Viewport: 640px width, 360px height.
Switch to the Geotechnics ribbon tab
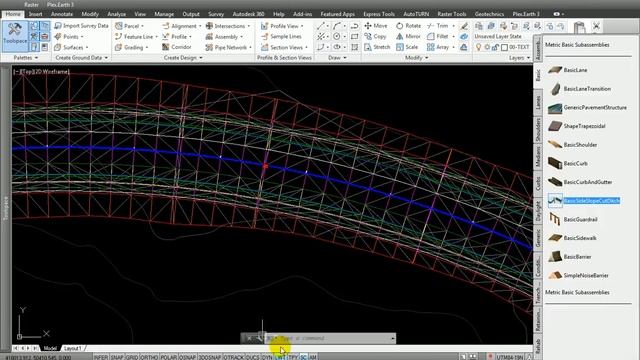(x=489, y=14)
